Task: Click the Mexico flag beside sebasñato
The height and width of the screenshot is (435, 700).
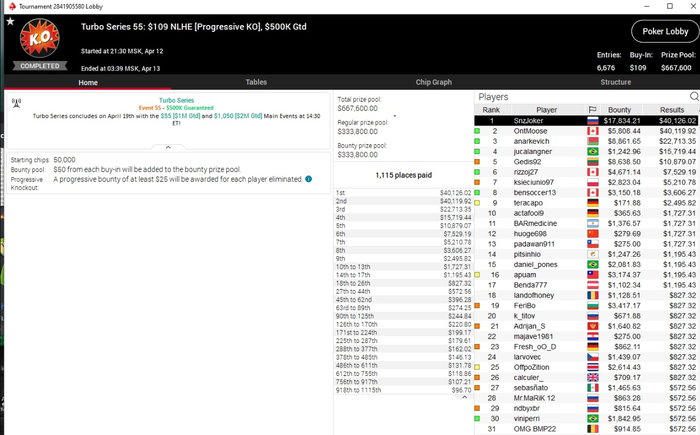Action: click(x=592, y=388)
